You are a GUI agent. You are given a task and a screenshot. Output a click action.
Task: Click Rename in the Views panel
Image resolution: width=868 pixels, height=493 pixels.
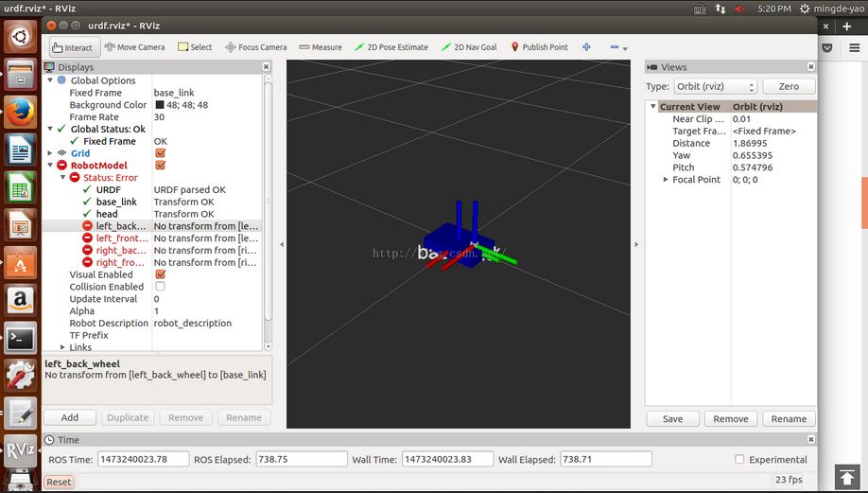(789, 419)
